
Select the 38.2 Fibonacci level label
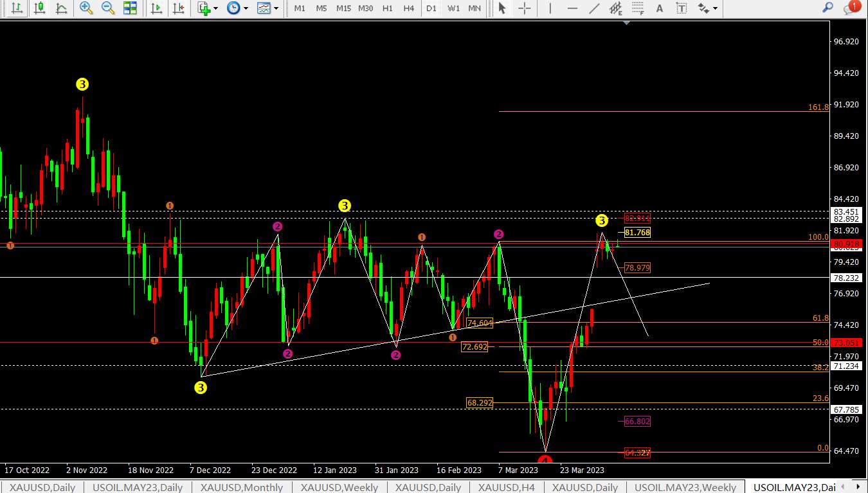[820, 368]
